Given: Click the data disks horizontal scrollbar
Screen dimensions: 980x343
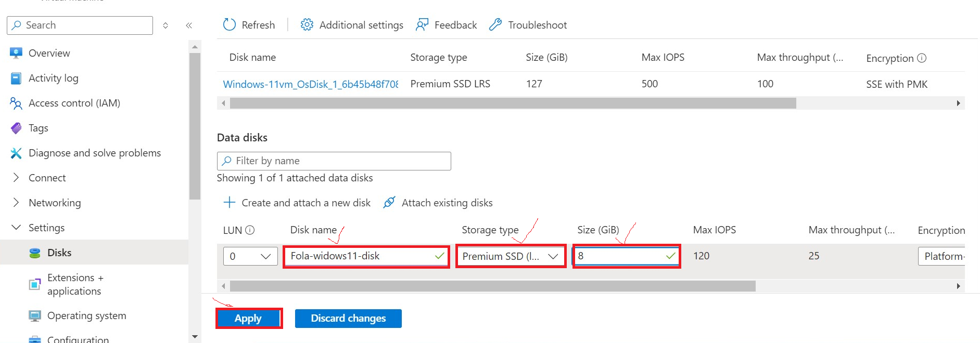Looking at the screenshot, I should 492,286.
